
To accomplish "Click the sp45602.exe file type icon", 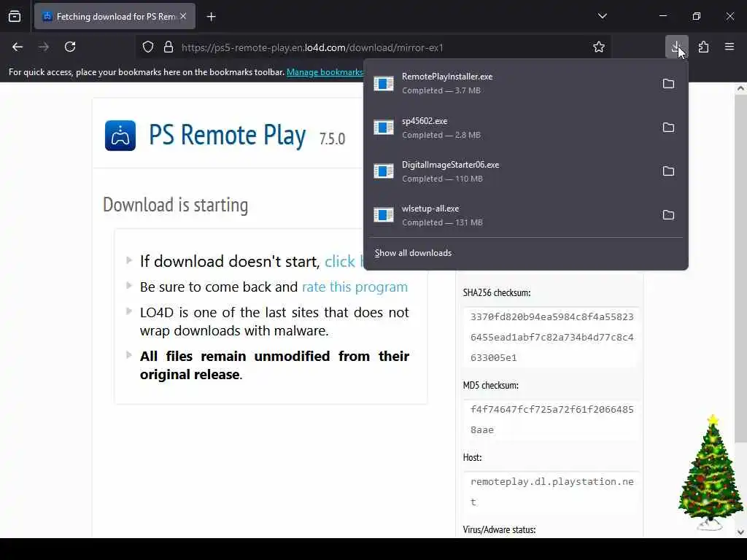I will pyautogui.click(x=384, y=128).
